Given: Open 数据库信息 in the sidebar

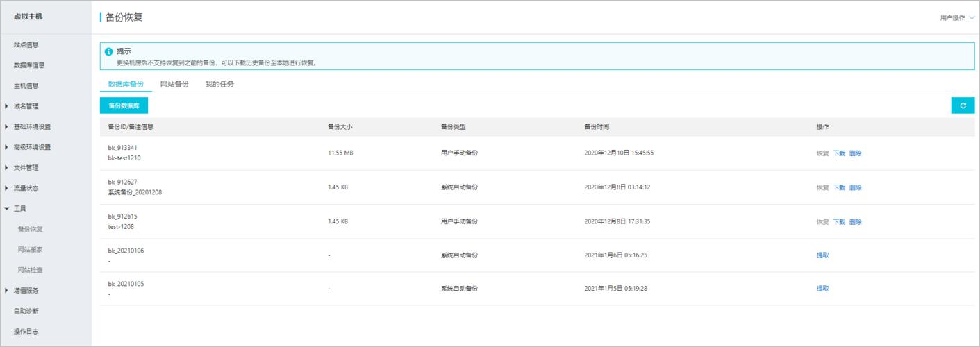Looking at the screenshot, I should click(x=29, y=65).
